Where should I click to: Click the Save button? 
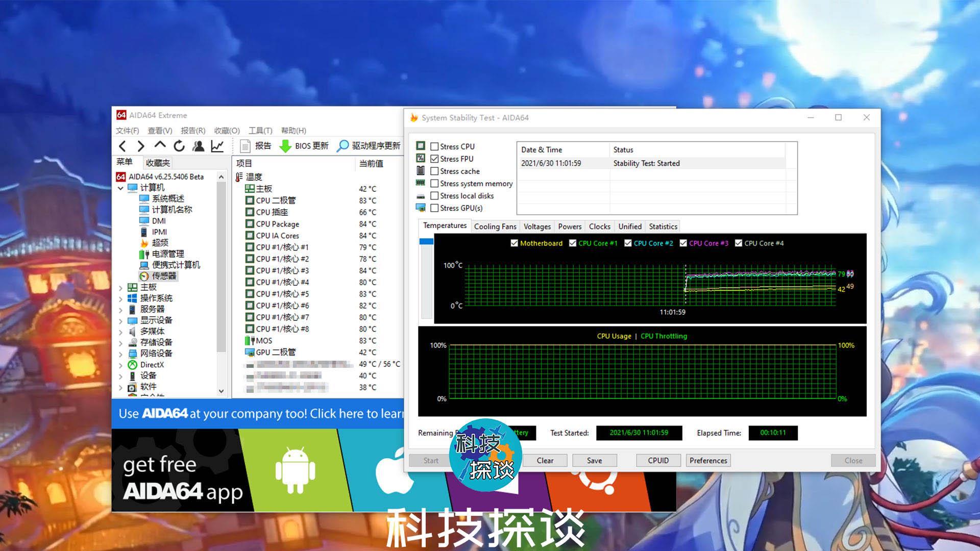click(x=594, y=460)
